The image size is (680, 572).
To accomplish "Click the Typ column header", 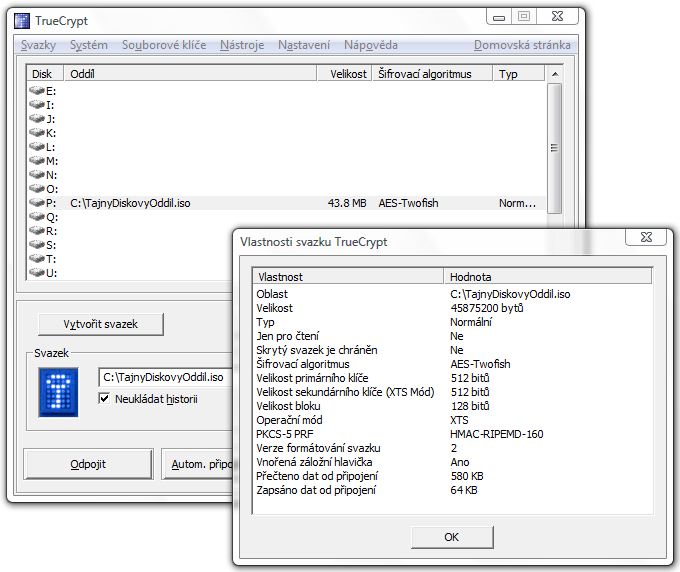I will (519, 74).
